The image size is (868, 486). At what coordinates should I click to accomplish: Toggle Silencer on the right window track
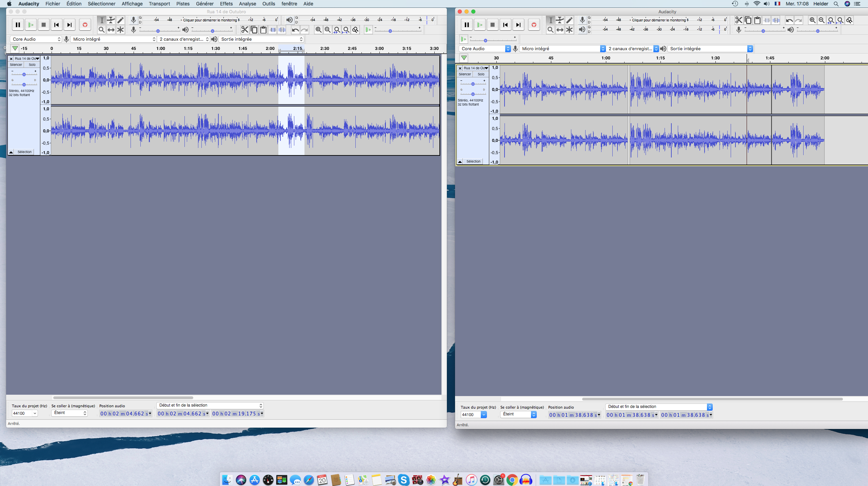[x=465, y=74]
